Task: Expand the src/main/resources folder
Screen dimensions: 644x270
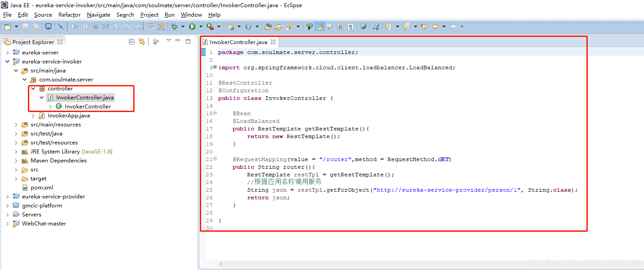Action: point(16,125)
